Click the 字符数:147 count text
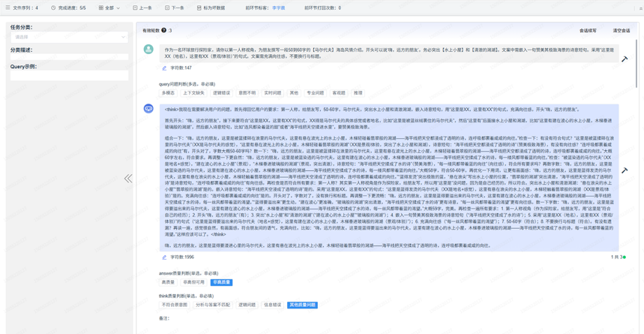 pyautogui.click(x=181, y=68)
